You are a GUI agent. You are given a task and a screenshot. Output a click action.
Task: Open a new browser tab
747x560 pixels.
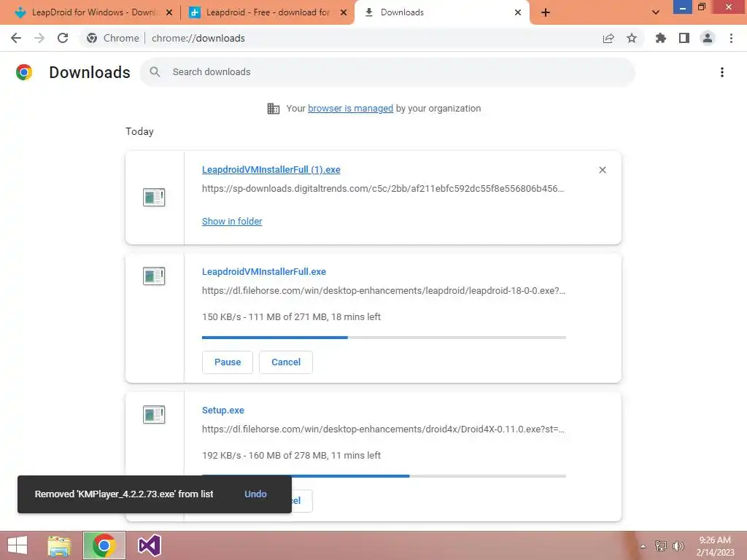tap(546, 12)
